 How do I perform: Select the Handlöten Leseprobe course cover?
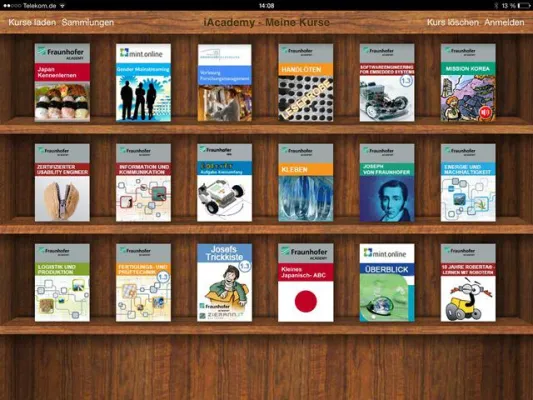pyautogui.click(x=306, y=82)
